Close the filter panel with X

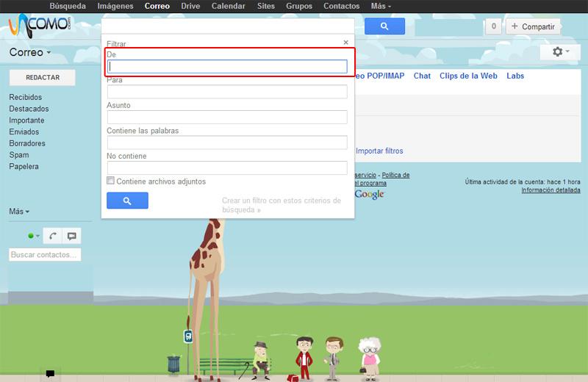346,43
